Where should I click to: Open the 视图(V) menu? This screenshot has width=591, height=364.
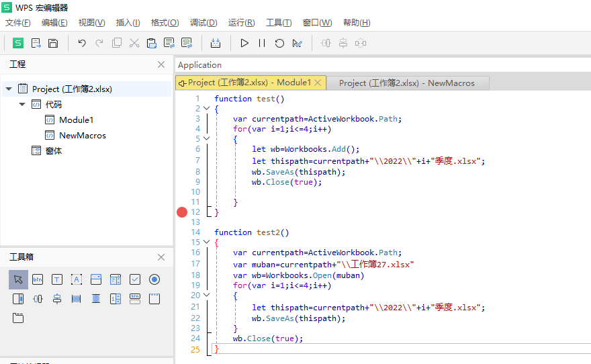coord(91,23)
